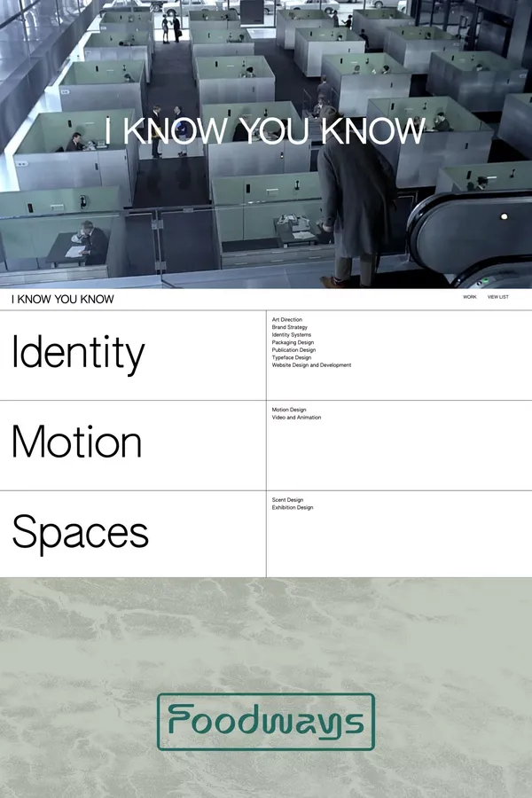Click the large I KNOW YOU KNOW hero title

(x=265, y=131)
